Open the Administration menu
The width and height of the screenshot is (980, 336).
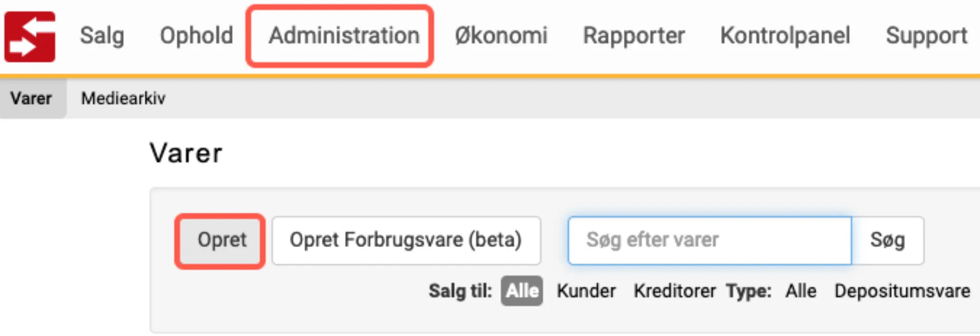pyautogui.click(x=343, y=36)
